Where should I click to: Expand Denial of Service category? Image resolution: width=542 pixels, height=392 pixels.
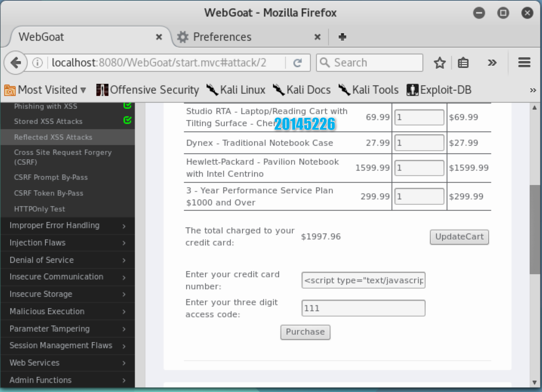67,260
